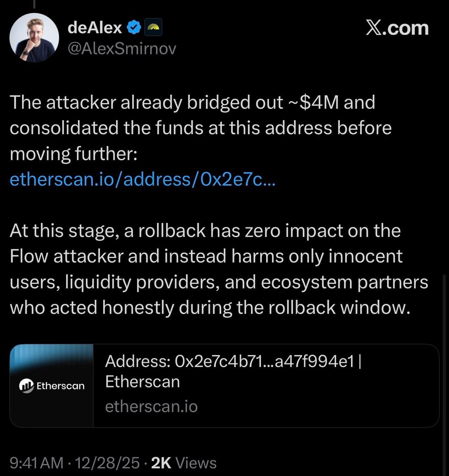Click the yellow affiliation badge icon
The width and height of the screenshot is (449, 476).
click(x=153, y=28)
